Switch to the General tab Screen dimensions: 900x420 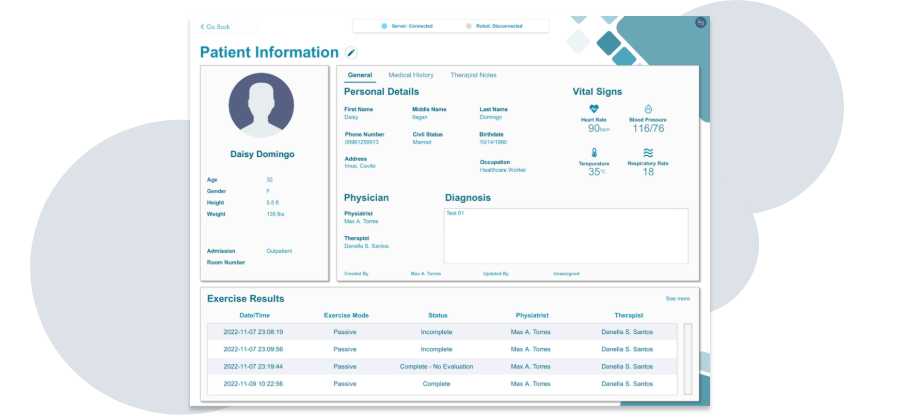(x=360, y=75)
